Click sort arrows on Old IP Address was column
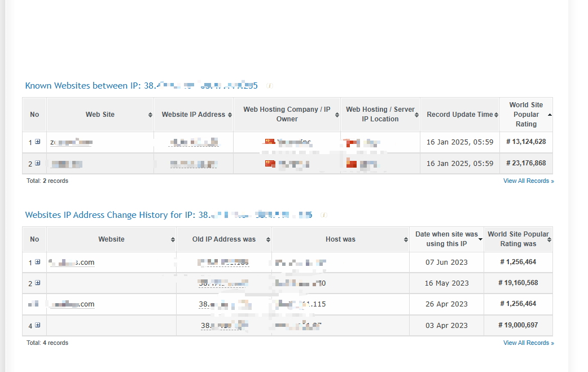The image size is (588, 372). (x=268, y=239)
